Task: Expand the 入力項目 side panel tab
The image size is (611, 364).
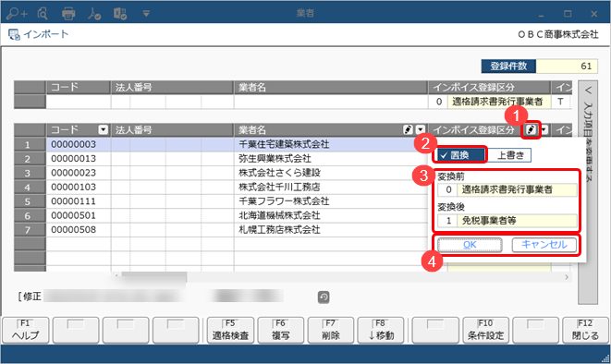Action: tap(588, 193)
